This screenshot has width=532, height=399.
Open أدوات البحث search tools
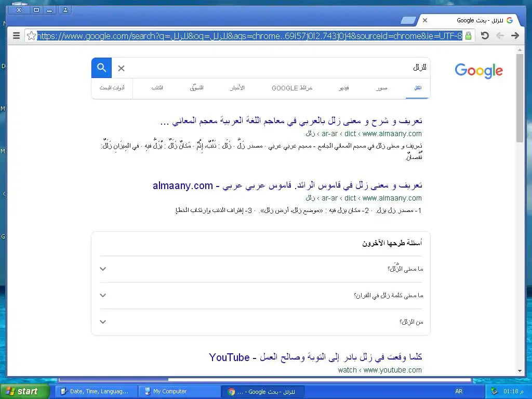click(x=112, y=88)
